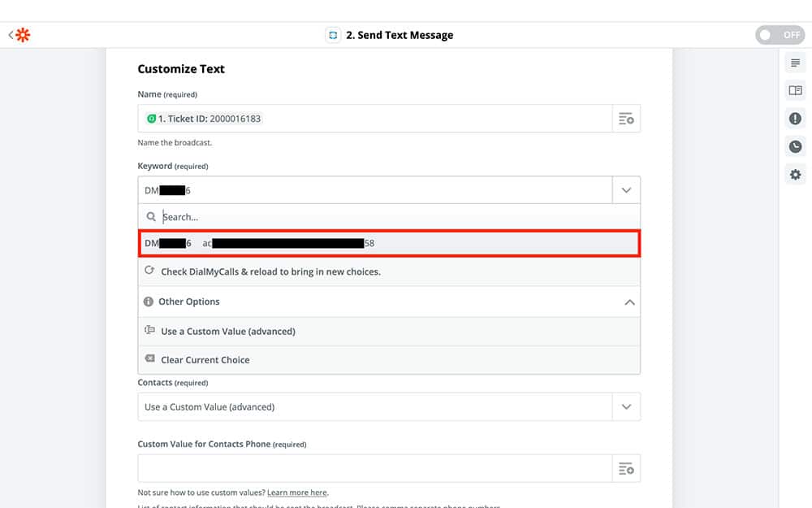The image size is (812, 508).
Task: Click the Zapier logo back button
Action: (x=20, y=35)
